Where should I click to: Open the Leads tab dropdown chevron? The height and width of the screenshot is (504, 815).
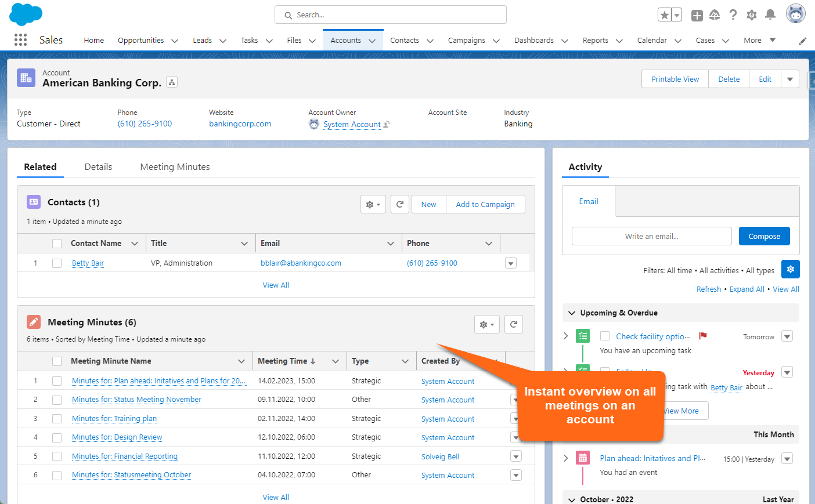coord(222,41)
